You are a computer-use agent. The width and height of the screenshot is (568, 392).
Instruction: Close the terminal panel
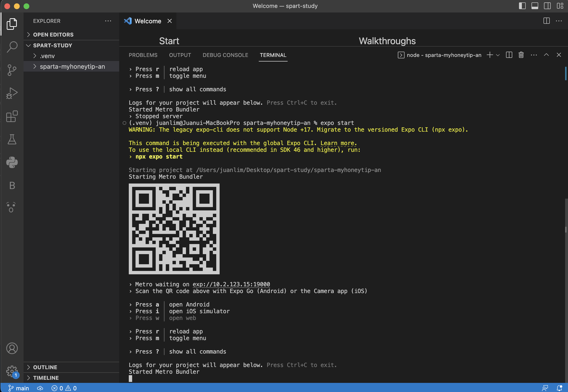click(559, 55)
